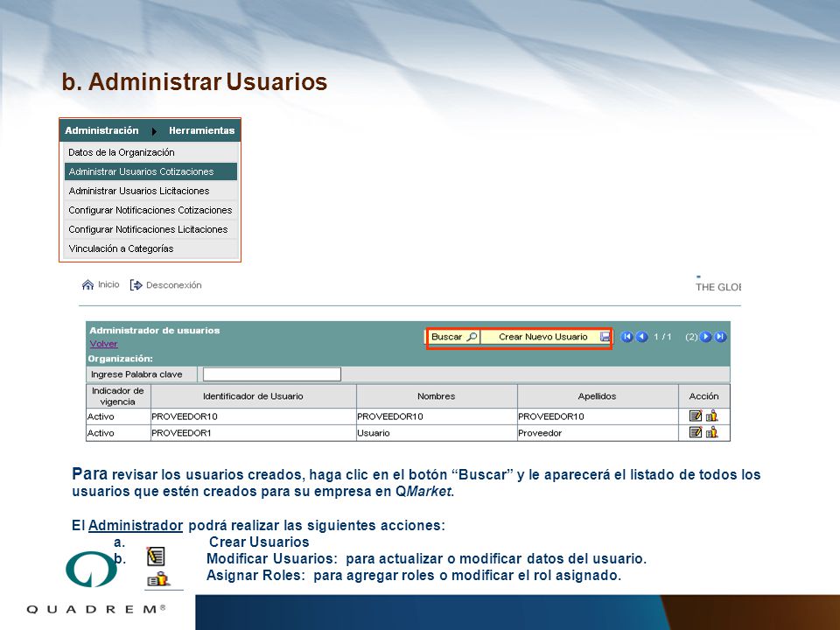Open Configurar Notificaciones Cotizaciones option
840x630 pixels.
click(x=150, y=210)
